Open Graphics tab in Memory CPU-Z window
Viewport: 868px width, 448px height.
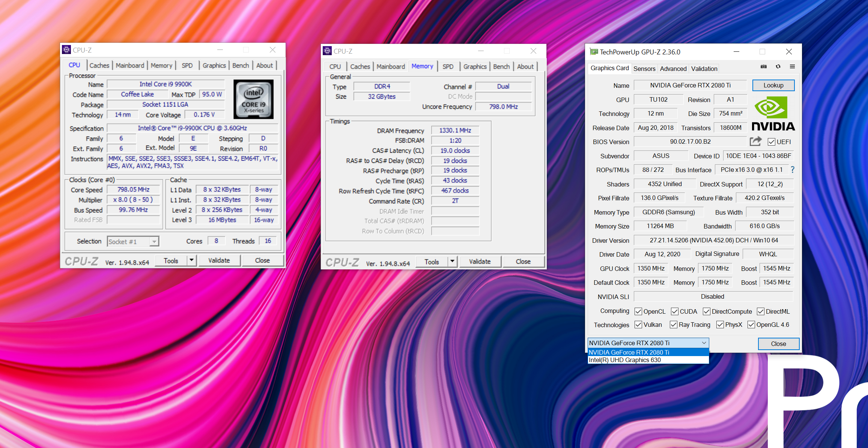click(475, 66)
